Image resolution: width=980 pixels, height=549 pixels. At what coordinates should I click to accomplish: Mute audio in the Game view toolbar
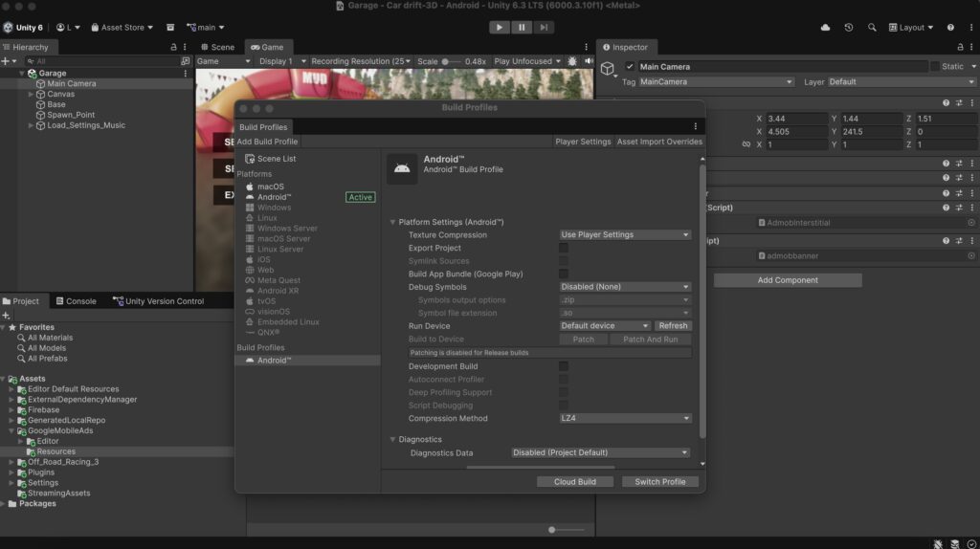589,61
